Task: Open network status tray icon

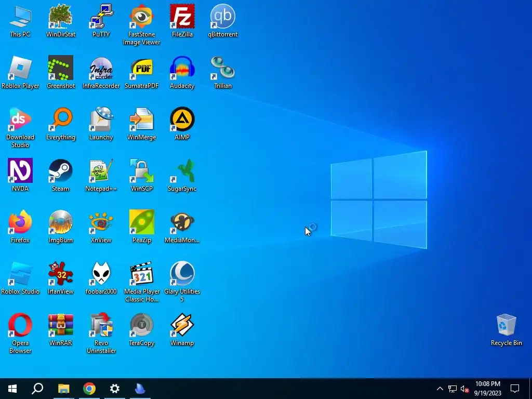Action: [x=453, y=389]
